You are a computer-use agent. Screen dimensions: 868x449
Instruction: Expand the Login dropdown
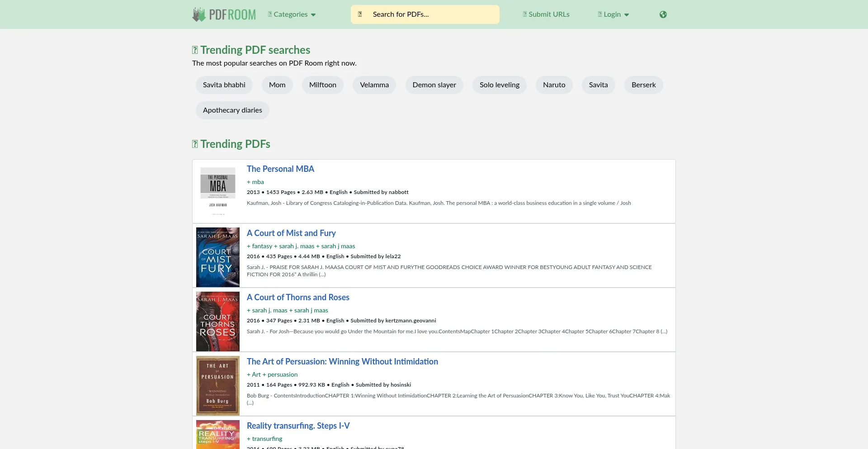tap(613, 14)
